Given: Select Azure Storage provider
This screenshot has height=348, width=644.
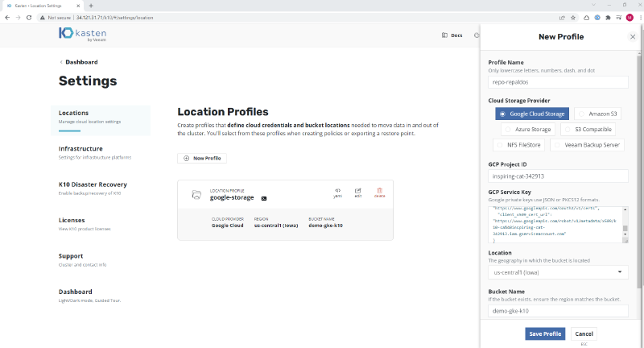Looking at the screenshot, I should click(528, 130).
